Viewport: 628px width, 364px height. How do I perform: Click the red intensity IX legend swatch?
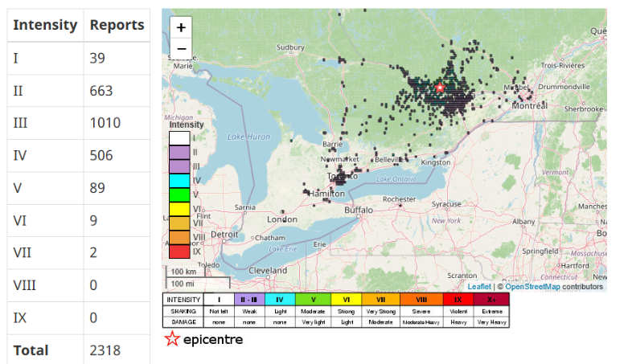pyautogui.click(x=179, y=252)
